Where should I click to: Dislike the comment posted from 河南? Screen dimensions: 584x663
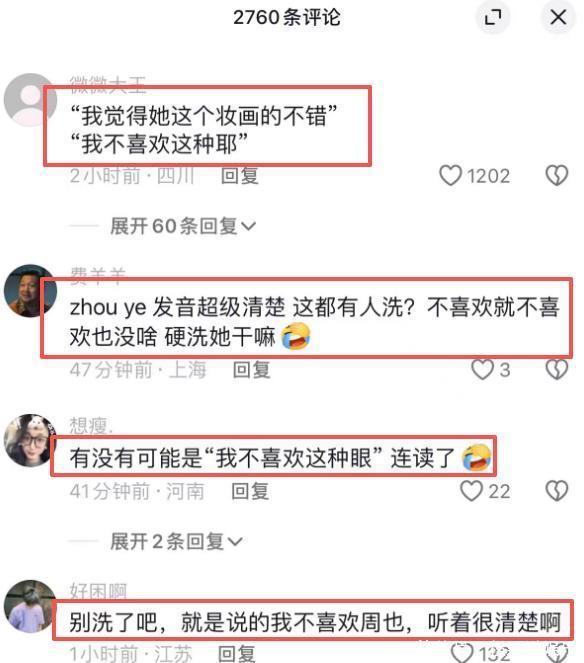pos(557,491)
